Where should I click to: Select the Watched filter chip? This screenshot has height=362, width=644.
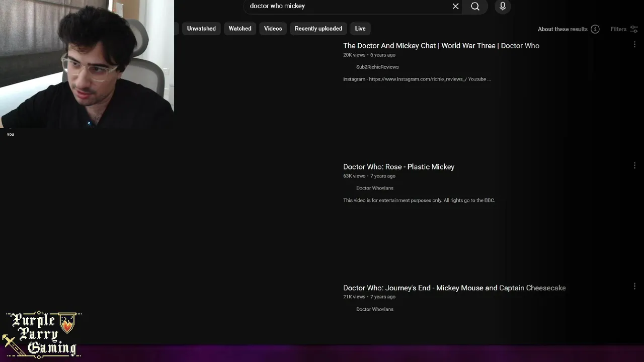click(240, 29)
